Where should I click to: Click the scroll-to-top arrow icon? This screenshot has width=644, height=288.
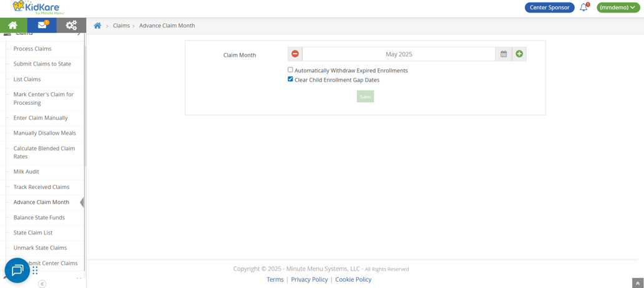click(637, 283)
